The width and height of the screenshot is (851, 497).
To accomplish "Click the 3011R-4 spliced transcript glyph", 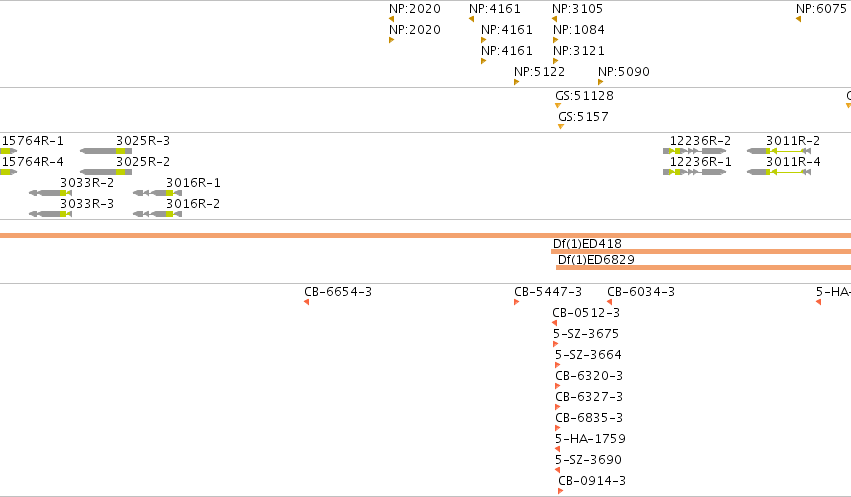I will (779, 172).
